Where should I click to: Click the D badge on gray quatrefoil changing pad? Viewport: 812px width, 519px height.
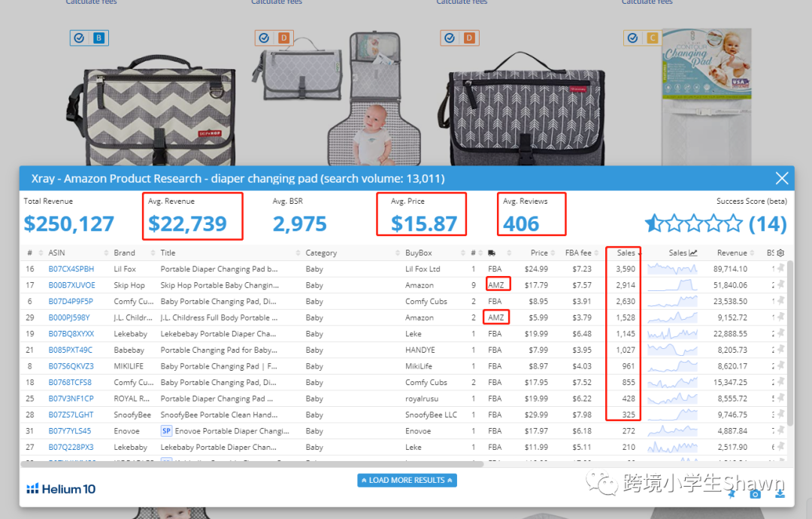click(x=283, y=38)
